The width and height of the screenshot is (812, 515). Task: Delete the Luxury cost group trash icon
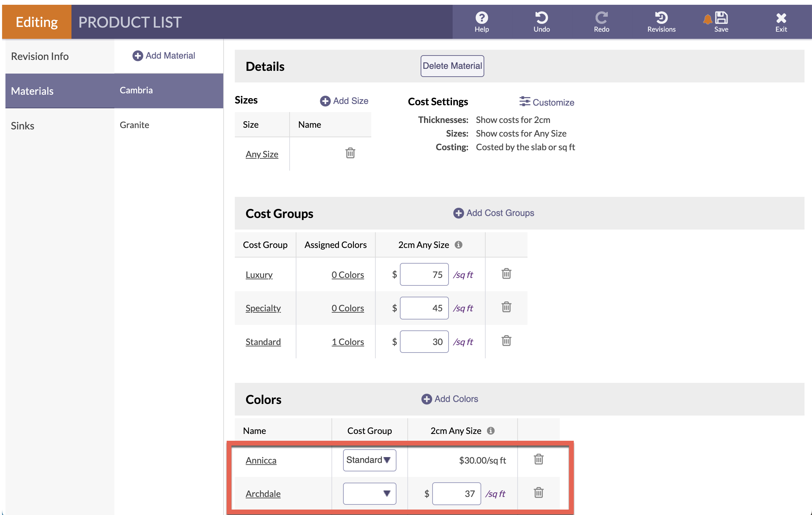(x=506, y=274)
